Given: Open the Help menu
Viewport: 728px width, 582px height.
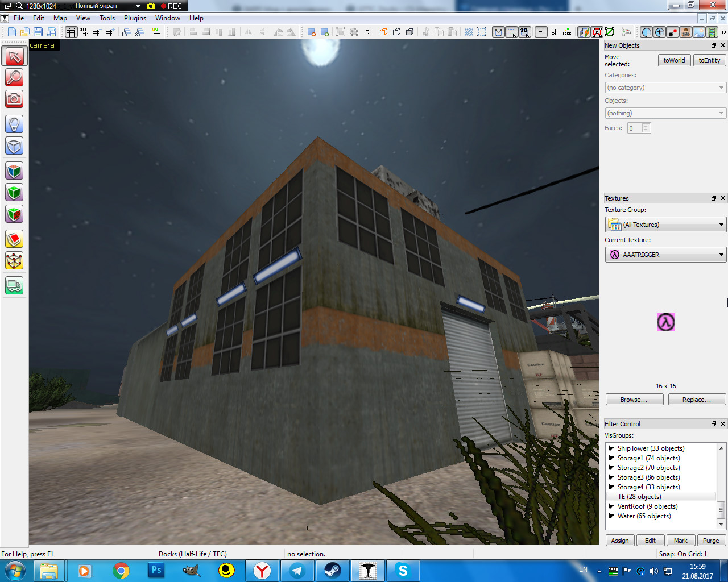Looking at the screenshot, I should click(x=196, y=18).
